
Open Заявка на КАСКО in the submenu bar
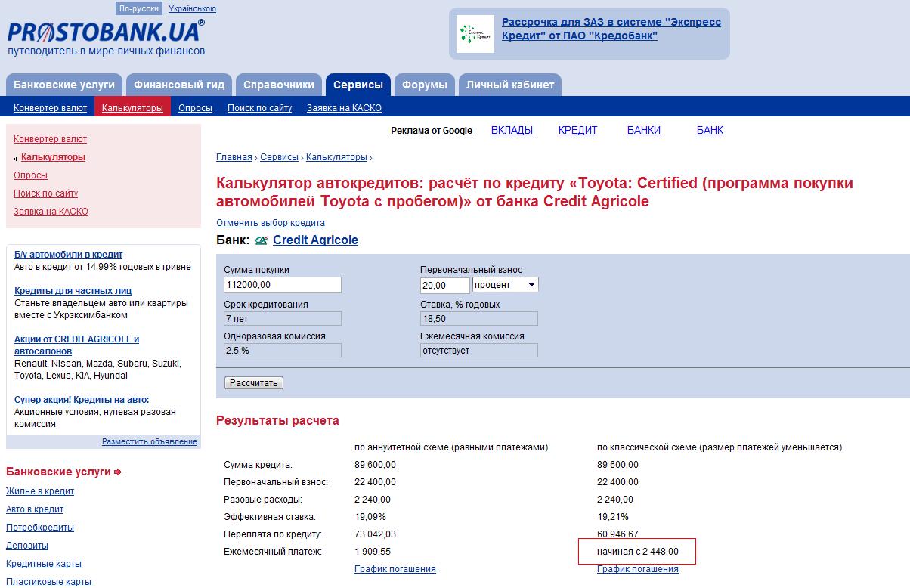(x=344, y=108)
